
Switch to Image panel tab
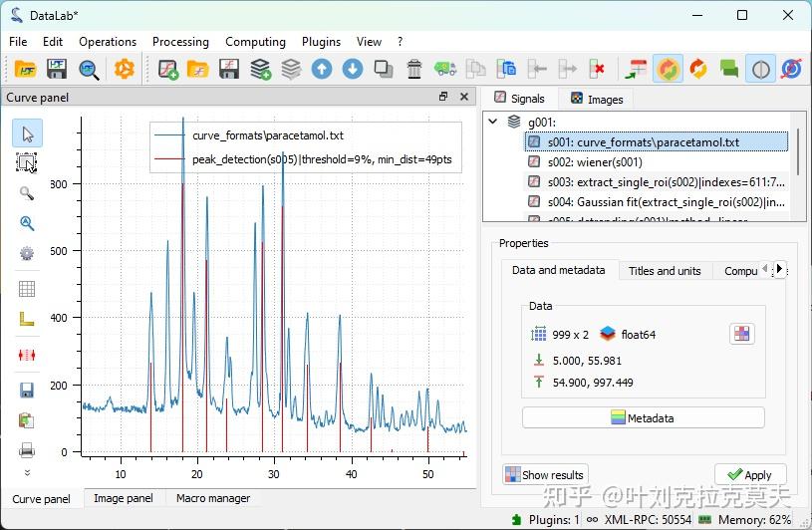click(124, 498)
